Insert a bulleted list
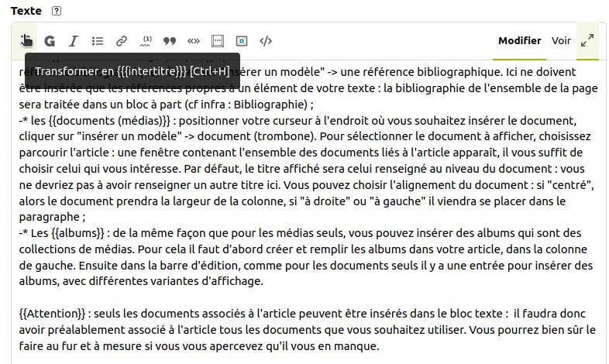This screenshot has width=609, height=364. [98, 41]
